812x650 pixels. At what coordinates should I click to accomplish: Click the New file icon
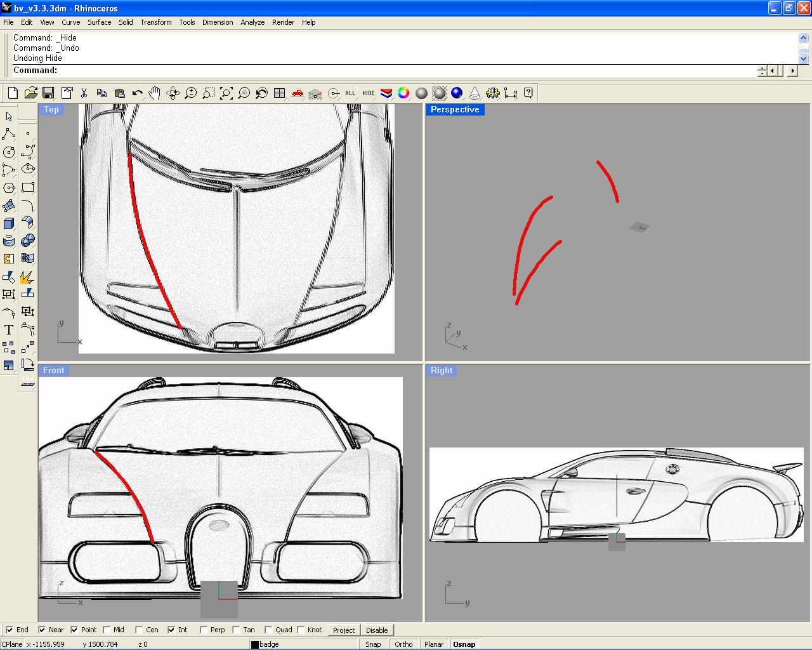13,93
